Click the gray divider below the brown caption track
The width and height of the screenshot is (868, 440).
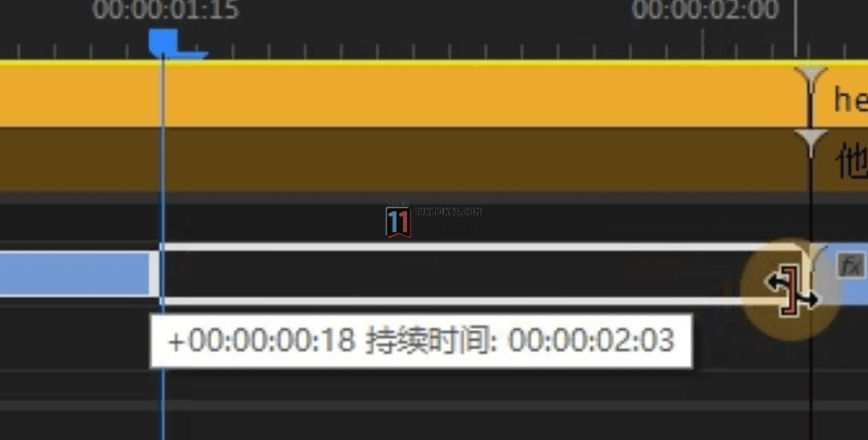pyautogui.click(x=434, y=198)
